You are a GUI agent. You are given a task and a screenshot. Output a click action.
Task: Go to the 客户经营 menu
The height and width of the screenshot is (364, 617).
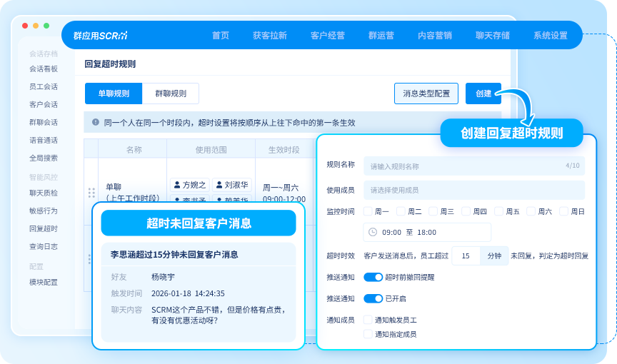point(327,36)
